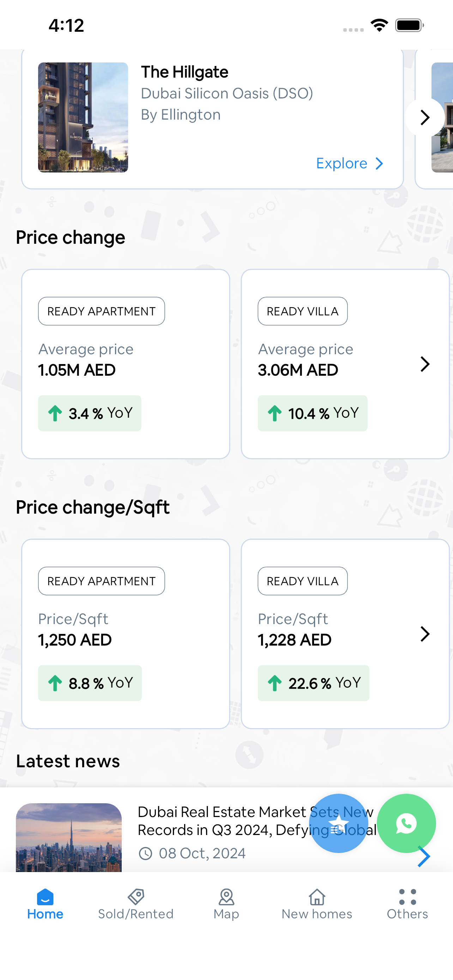Tap the 22.6 % YoY badge
The height and width of the screenshot is (980, 453).
(313, 683)
